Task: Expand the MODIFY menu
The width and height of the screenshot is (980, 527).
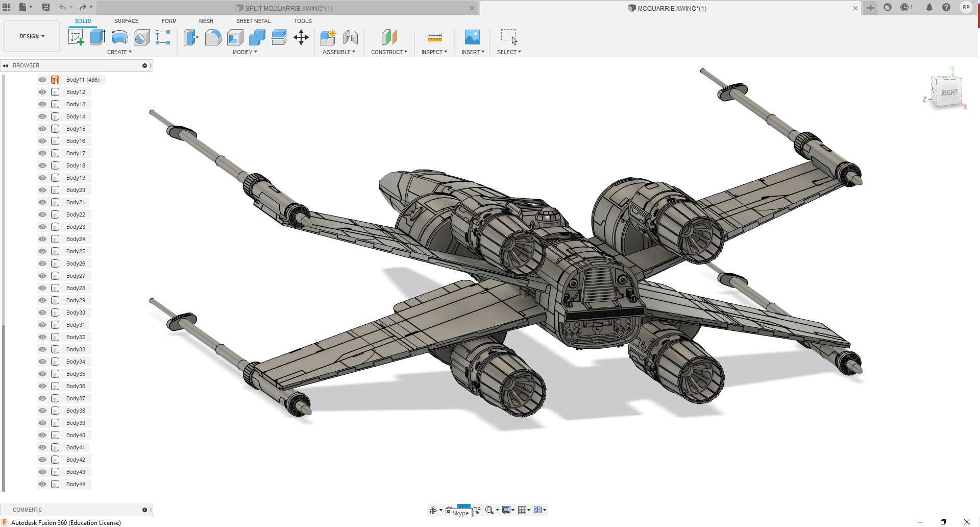Action: point(245,52)
